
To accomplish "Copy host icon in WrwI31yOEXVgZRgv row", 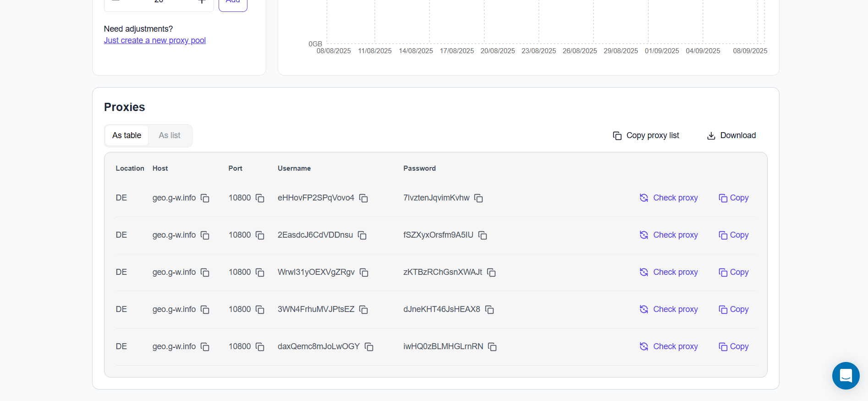I will tap(205, 273).
